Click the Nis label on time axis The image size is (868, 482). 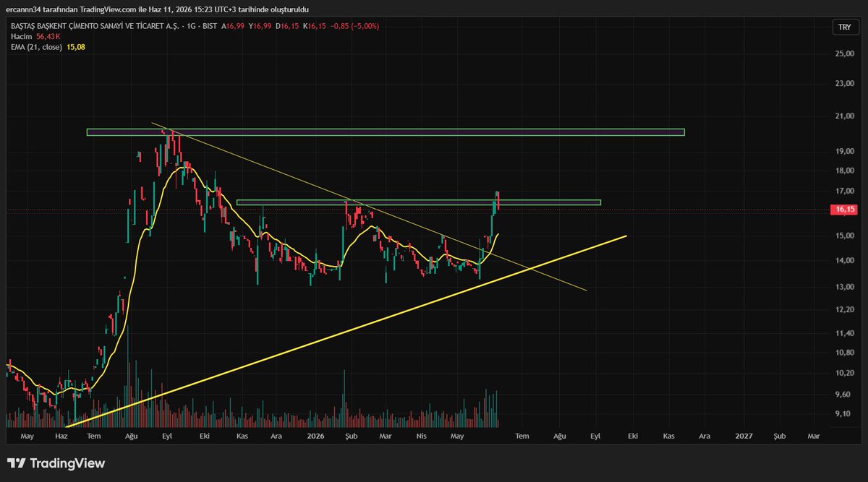point(422,436)
